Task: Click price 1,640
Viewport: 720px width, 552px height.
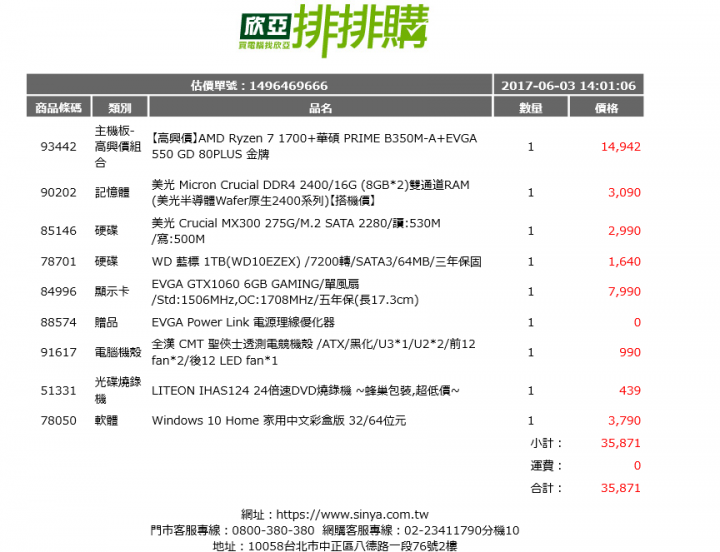Action: 624,261
